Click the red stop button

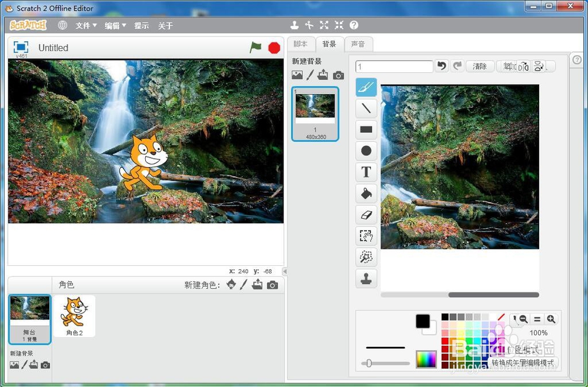(274, 48)
